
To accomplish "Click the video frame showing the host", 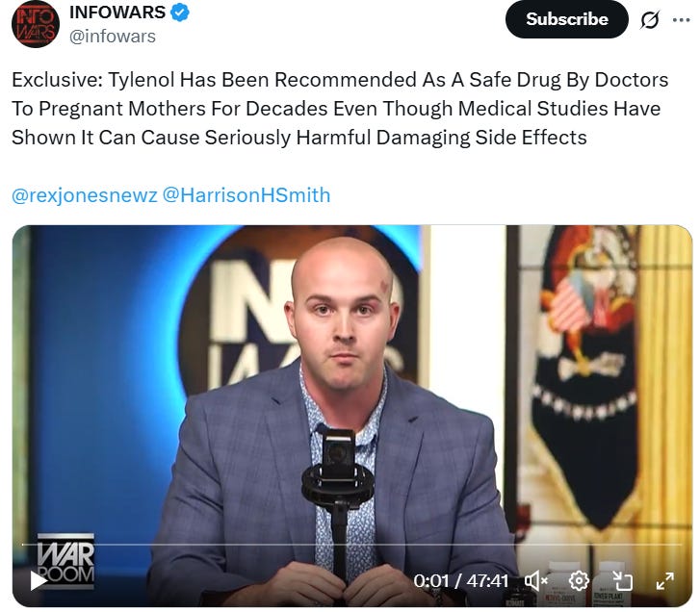I will click(351, 416).
